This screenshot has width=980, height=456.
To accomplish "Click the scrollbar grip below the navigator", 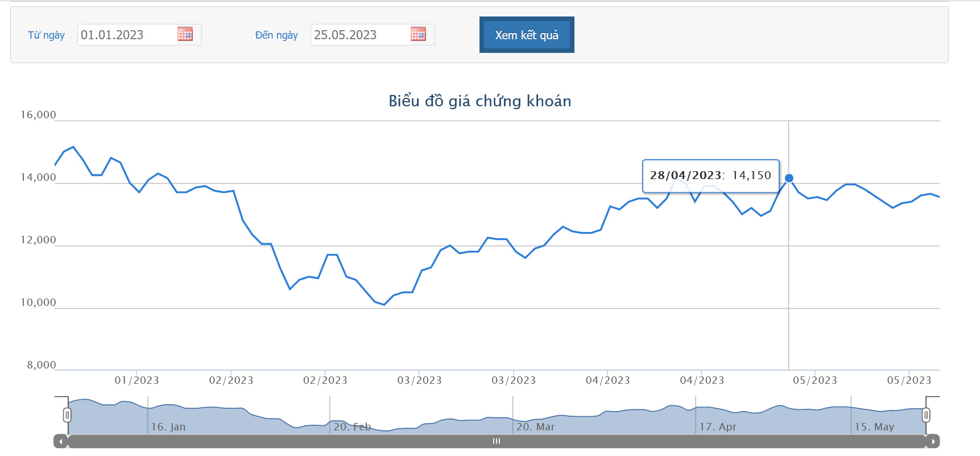I will point(497,441).
